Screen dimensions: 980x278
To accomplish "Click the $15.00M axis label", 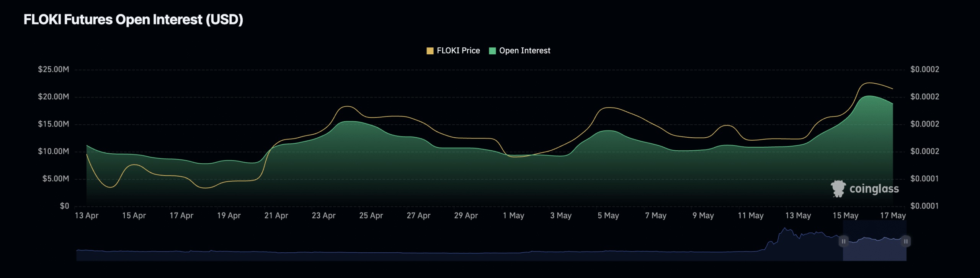I will 54,124.
